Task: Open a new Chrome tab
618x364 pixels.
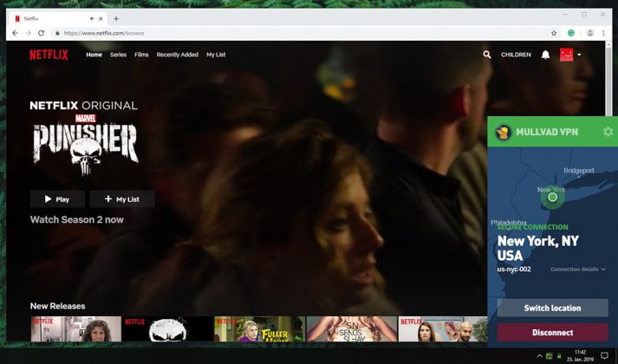Action: [116, 18]
